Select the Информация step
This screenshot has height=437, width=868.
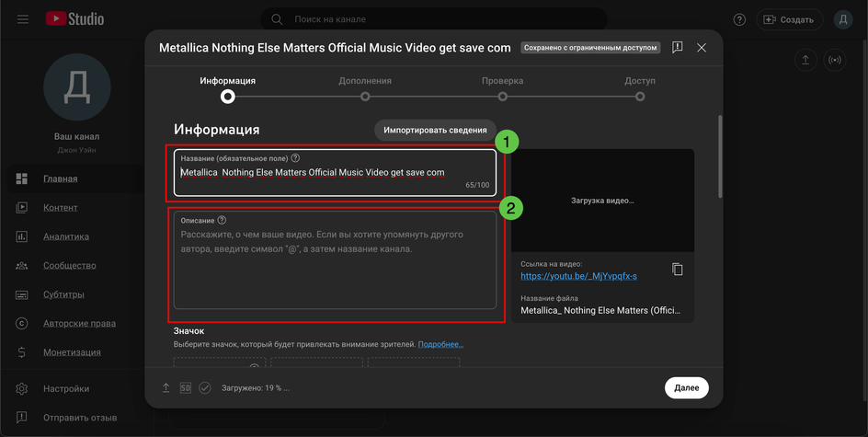pyautogui.click(x=227, y=88)
